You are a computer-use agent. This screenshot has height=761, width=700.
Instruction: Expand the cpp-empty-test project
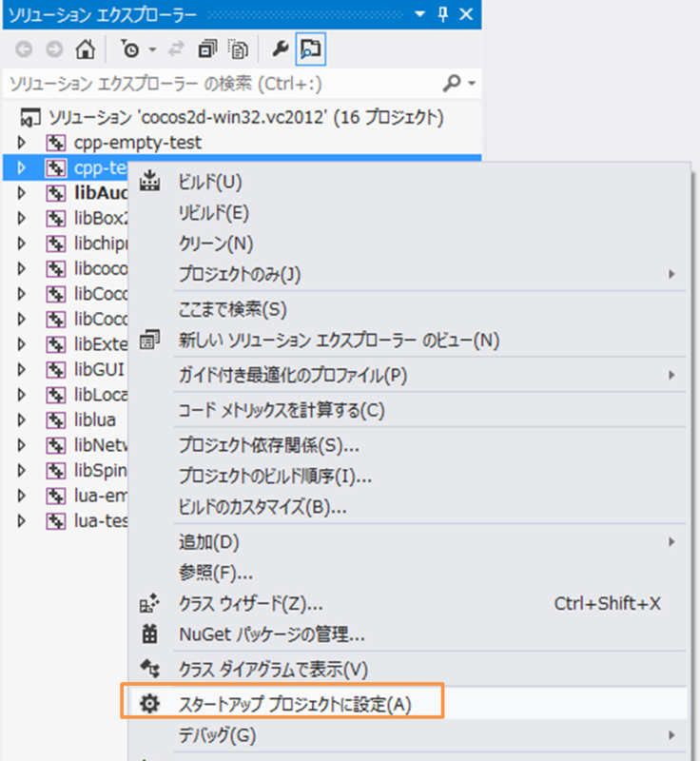[21, 143]
